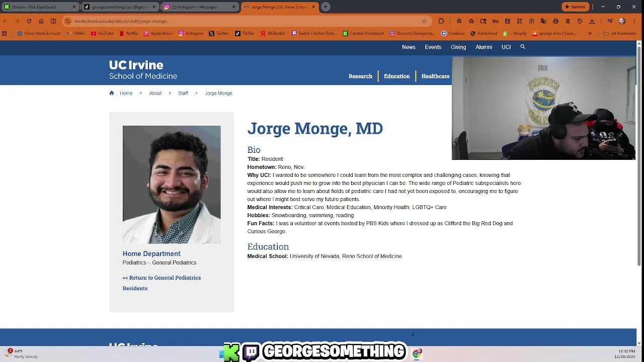644x362 pixels.
Task: Click the News link in top bar
Action: [x=409, y=47]
